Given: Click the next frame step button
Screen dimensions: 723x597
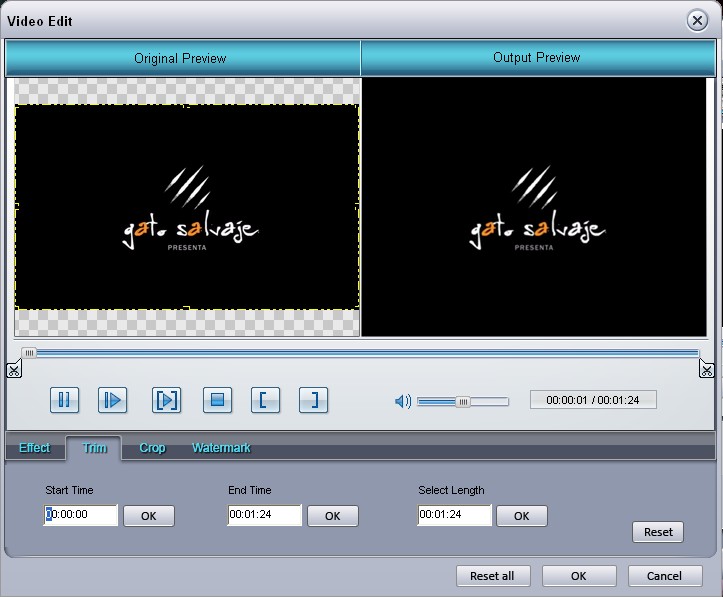Looking at the screenshot, I should point(112,400).
